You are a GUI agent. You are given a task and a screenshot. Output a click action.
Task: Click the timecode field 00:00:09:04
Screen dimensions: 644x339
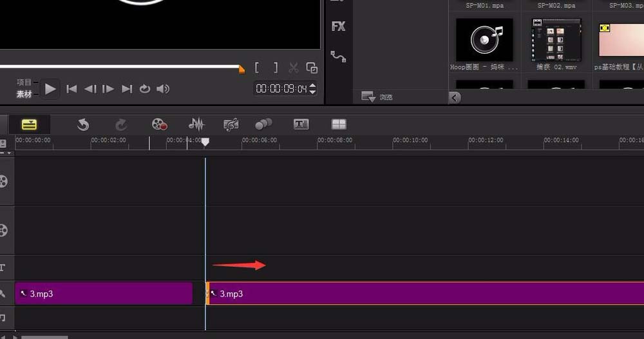(x=281, y=89)
